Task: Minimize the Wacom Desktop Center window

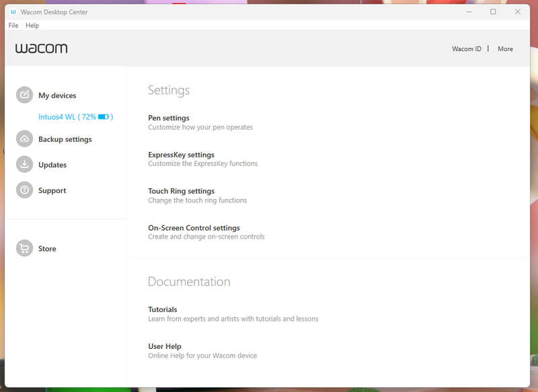Action: point(469,12)
